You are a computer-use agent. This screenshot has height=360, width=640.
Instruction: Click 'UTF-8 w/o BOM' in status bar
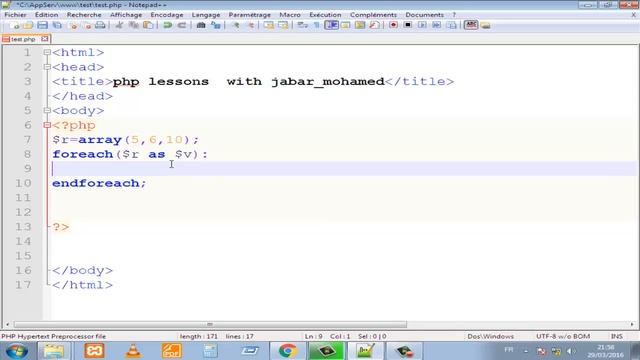pyautogui.click(x=563, y=336)
